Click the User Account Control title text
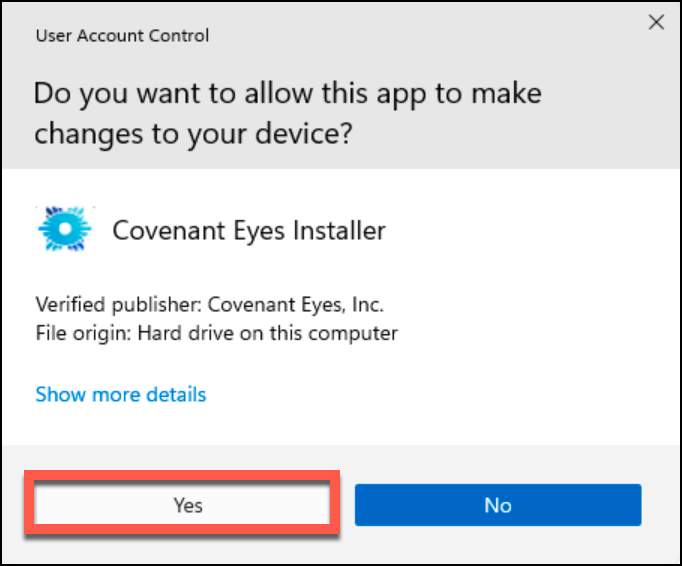 (123, 36)
